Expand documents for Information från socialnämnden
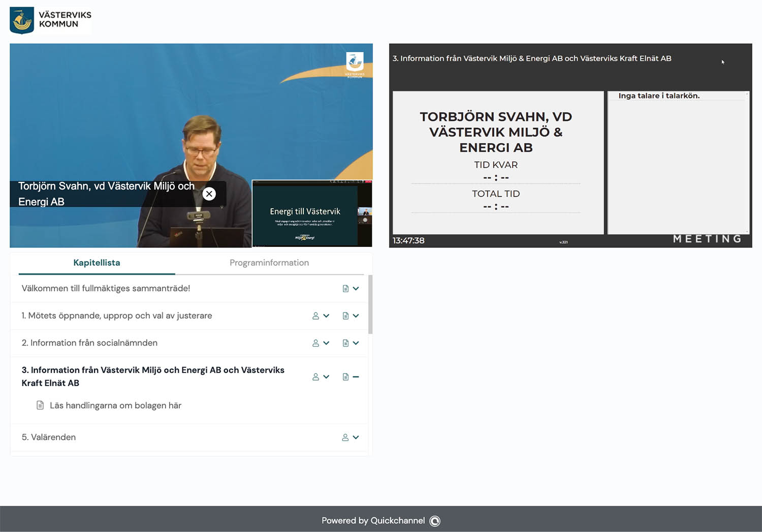Screen dimensions: 762x532 351,343
